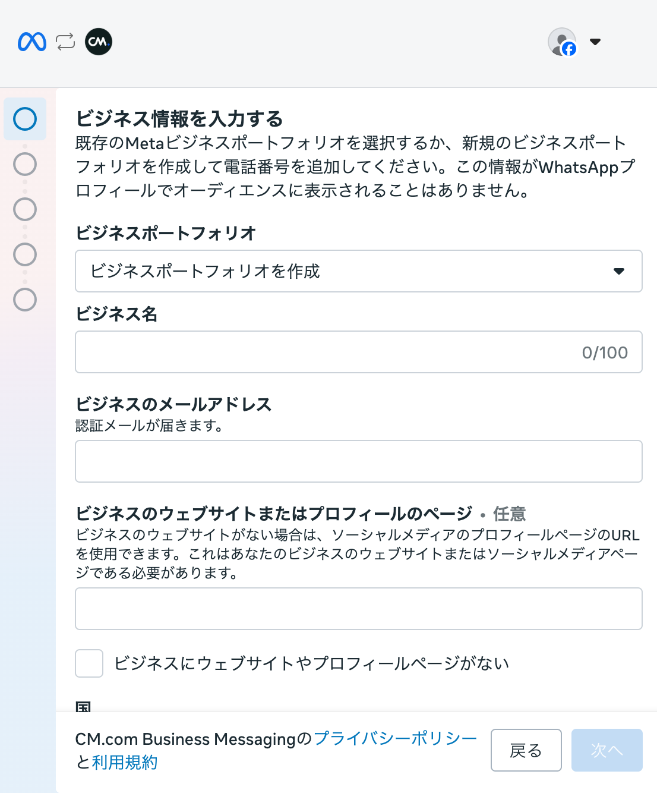Click the 0/100 character counter
Viewport: 657px width, 812px height.
point(604,352)
